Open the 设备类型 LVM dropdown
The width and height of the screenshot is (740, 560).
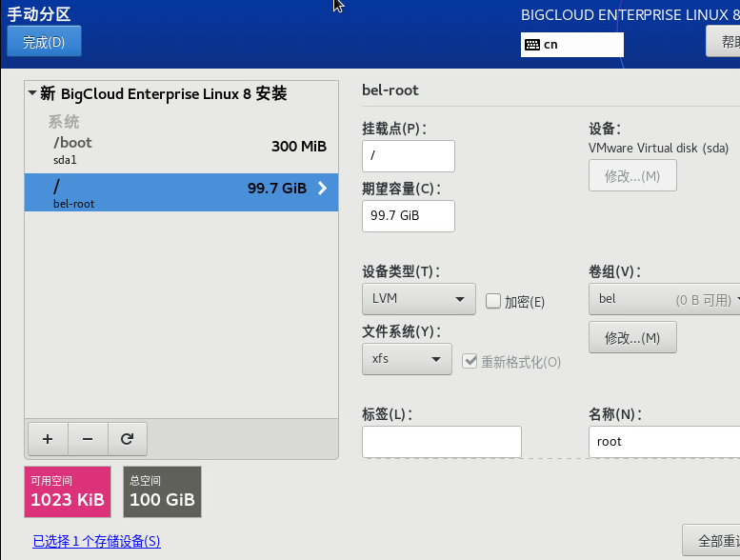point(419,299)
